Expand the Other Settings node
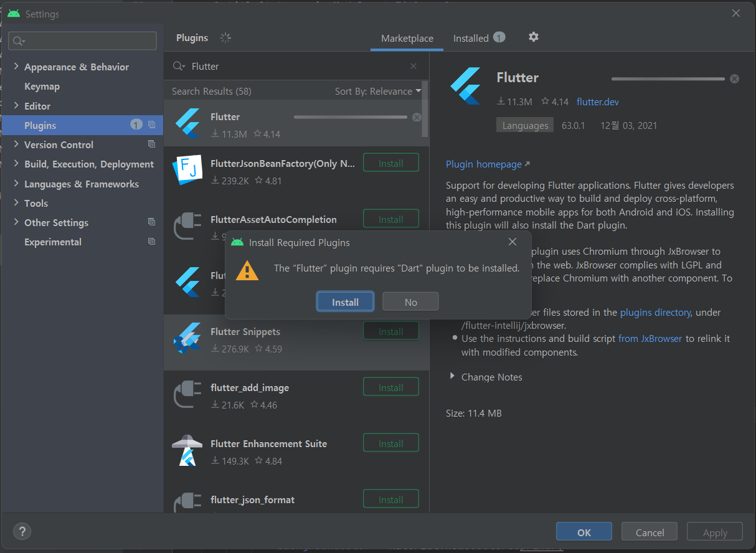 (x=16, y=222)
